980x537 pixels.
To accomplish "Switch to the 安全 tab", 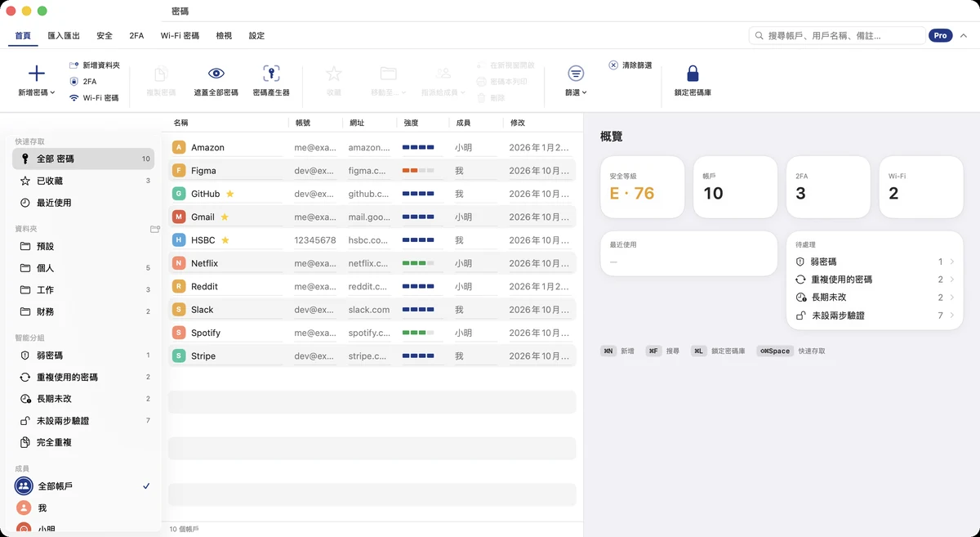I will pyautogui.click(x=105, y=36).
